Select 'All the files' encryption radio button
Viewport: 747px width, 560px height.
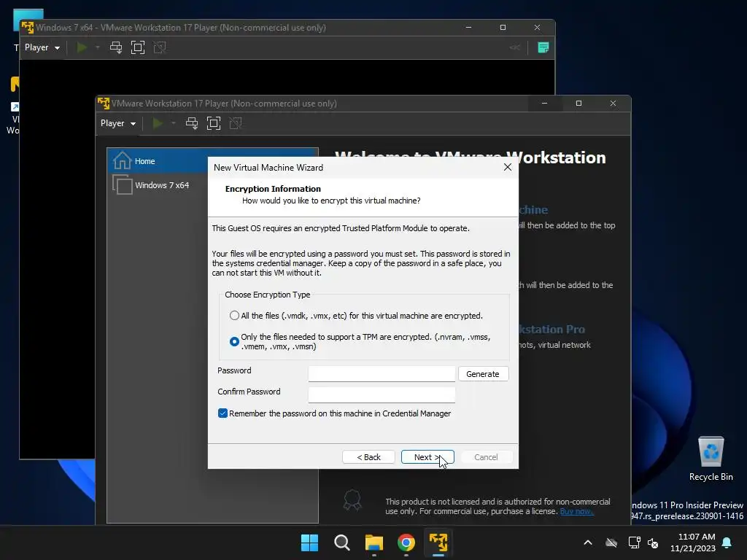pos(234,316)
